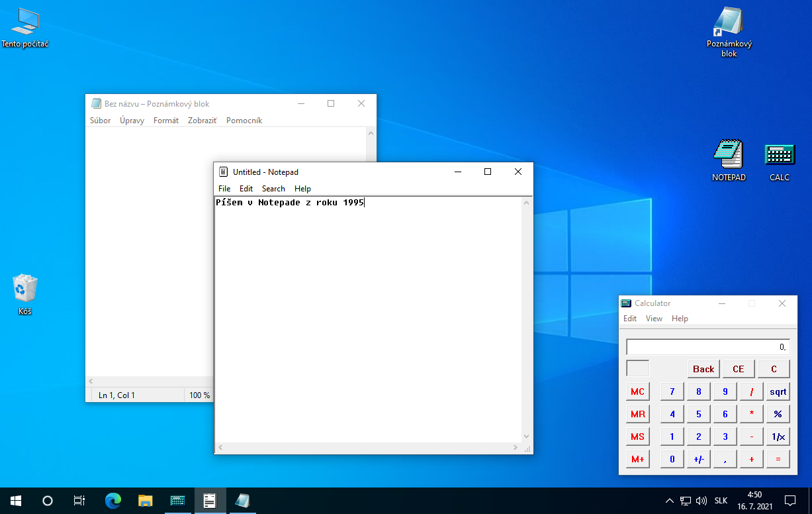Image resolution: width=812 pixels, height=514 pixels.
Task: Click the MS memory store button
Action: coord(637,437)
